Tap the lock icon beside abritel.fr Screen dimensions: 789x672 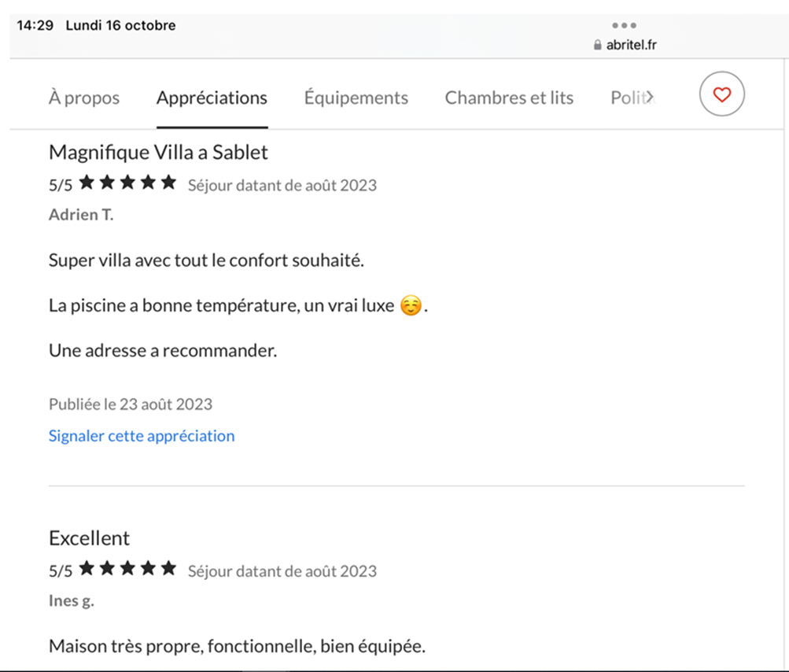(x=597, y=45)
